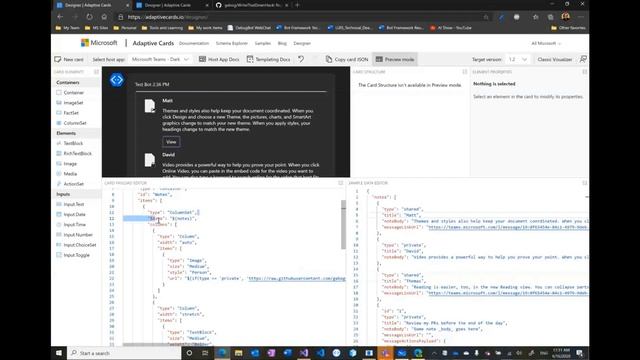Select the ImageSet element in palette
This screenshot has height=360, width=640.
[73, 103]
